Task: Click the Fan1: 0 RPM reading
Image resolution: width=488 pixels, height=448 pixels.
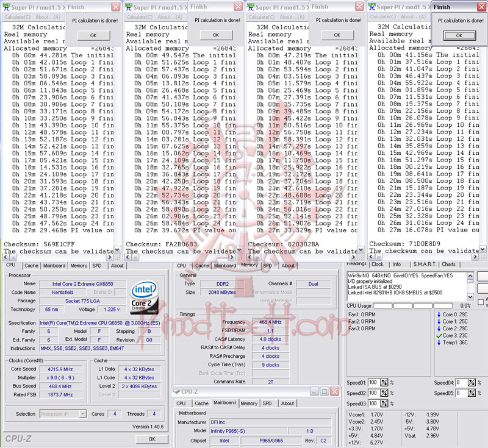Action: point(362,315)
